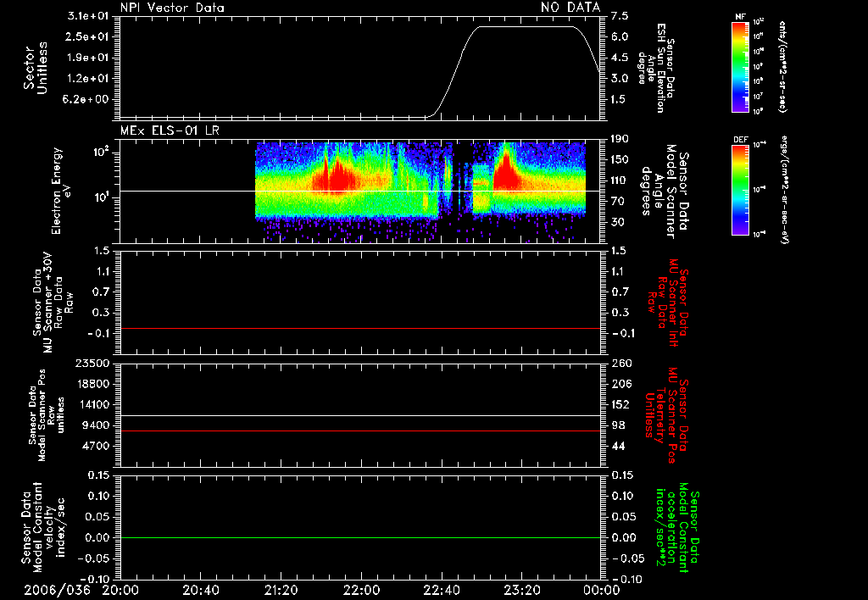The width and height of the screenshot is (868, 600).
Task: Click the "cnts/(cm**2-sr-sec)" NF unit label
Action: (782, 66)
